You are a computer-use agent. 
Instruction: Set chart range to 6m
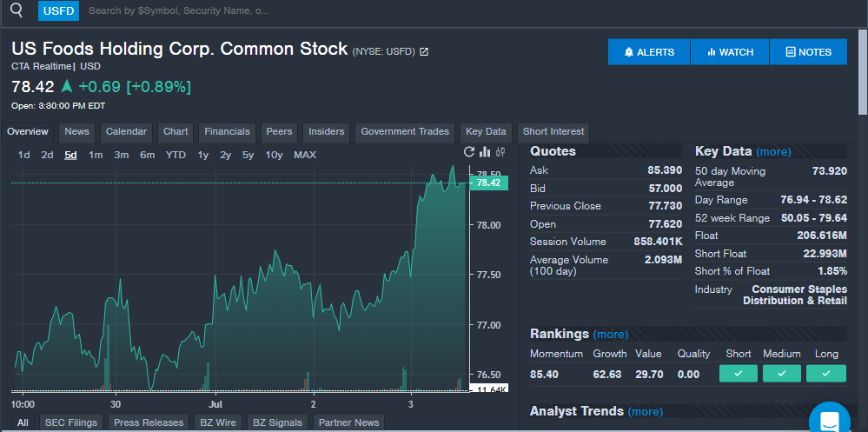147,155
